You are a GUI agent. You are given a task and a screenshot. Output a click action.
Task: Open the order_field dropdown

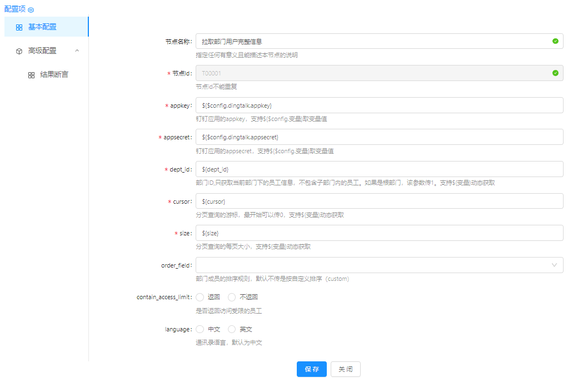pos(379,265)
